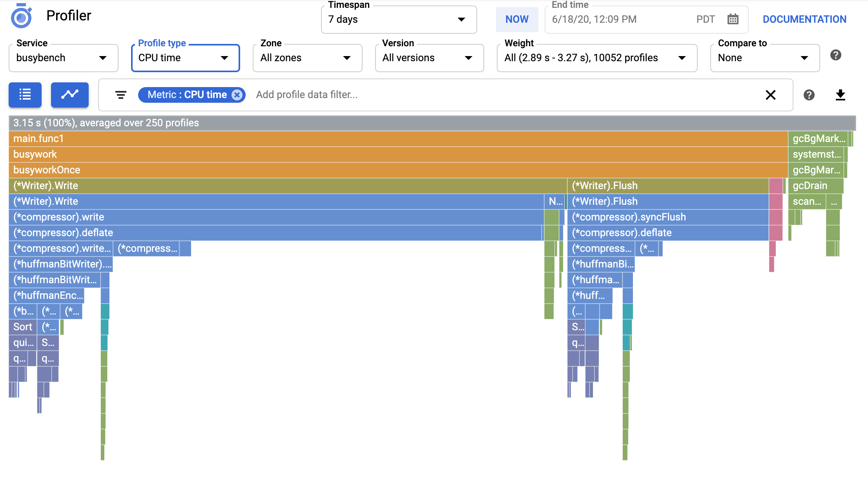Select the Zone All zones dropdown
Image resolution: width=868 pixels, height=484 pixels.
[x=305, y=57]
